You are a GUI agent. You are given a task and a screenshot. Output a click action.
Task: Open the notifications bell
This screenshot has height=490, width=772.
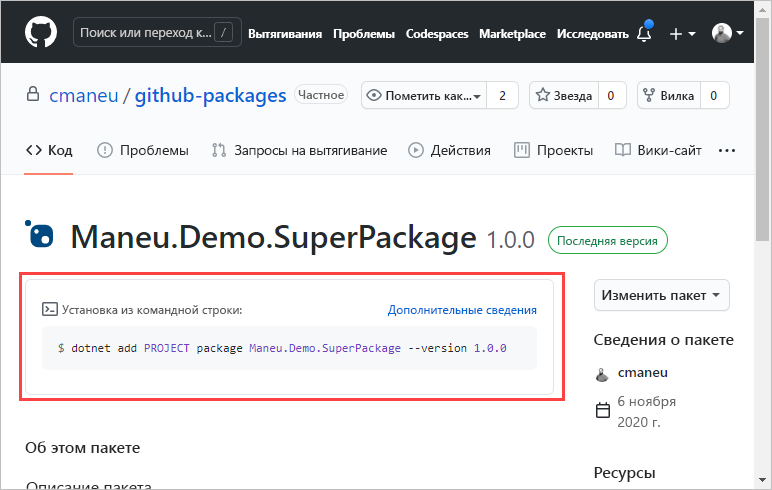(x=644, y=33)
